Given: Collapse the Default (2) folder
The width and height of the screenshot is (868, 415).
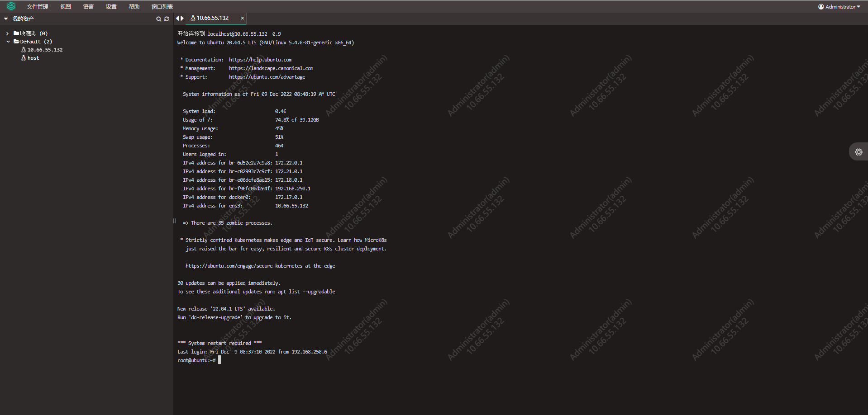Looking at the screenshot, I should pyautogui.click(x=8, y=42).
